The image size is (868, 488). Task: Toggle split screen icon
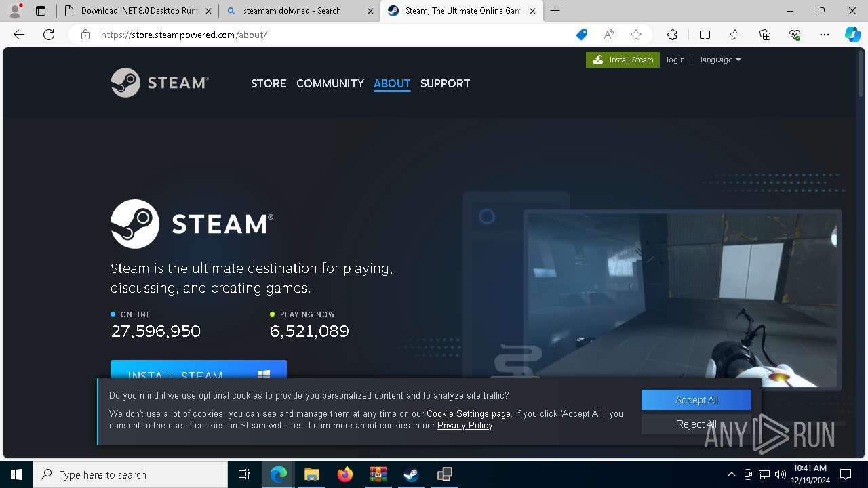tap(705, 35)
